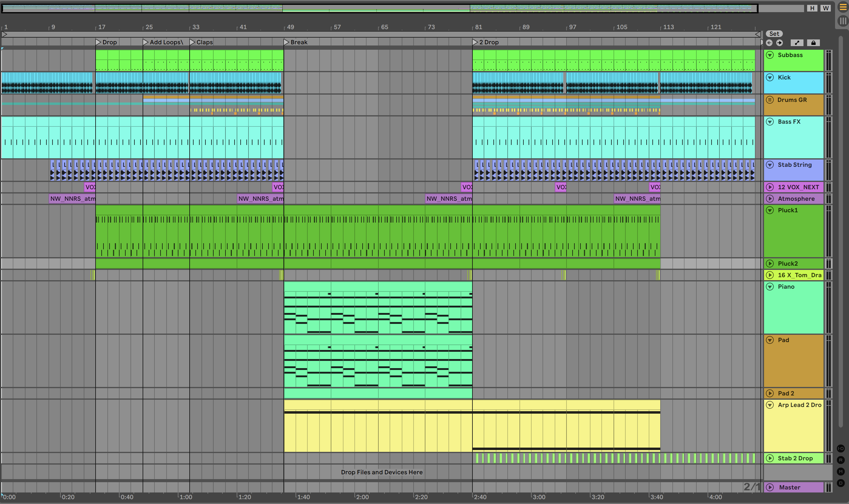Jump to the Break locator

(x=286, y=42)
